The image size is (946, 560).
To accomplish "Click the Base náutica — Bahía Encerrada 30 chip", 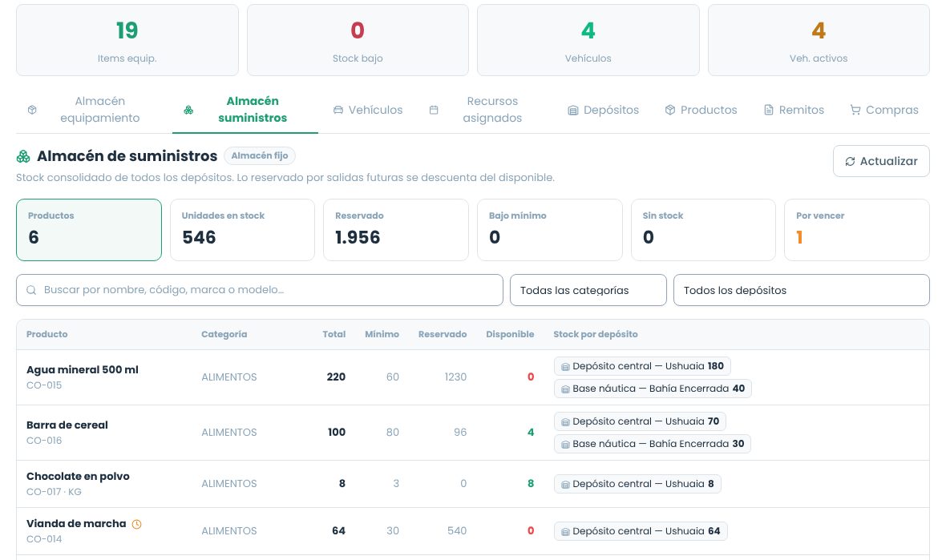I will point(653,444).
